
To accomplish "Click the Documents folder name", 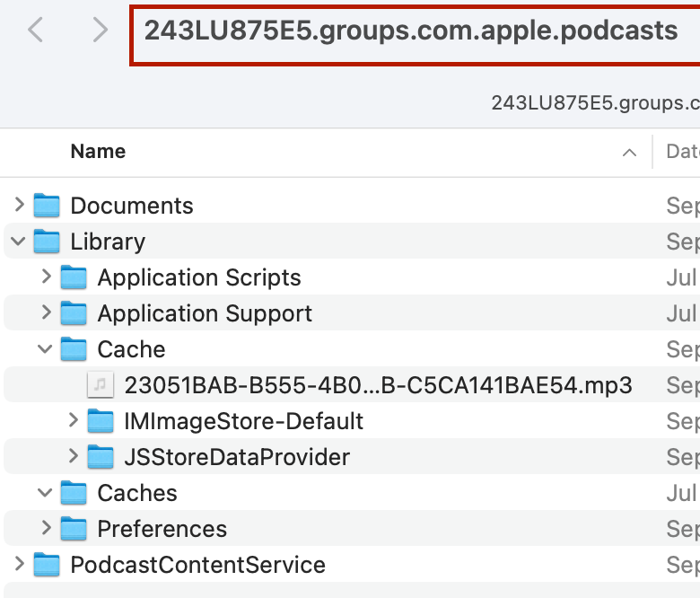I will point(132,206).
